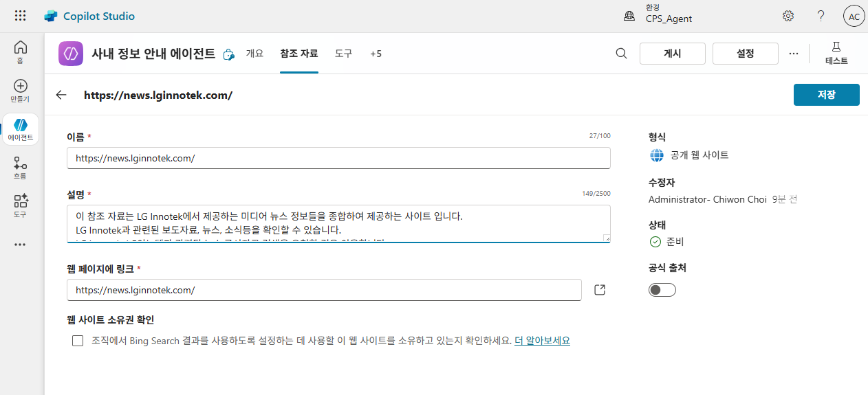The width and height of the screenshot is (868, 395).
Task: Open web page link in new window
Action: pyautogui.click(x=600, y=290)
